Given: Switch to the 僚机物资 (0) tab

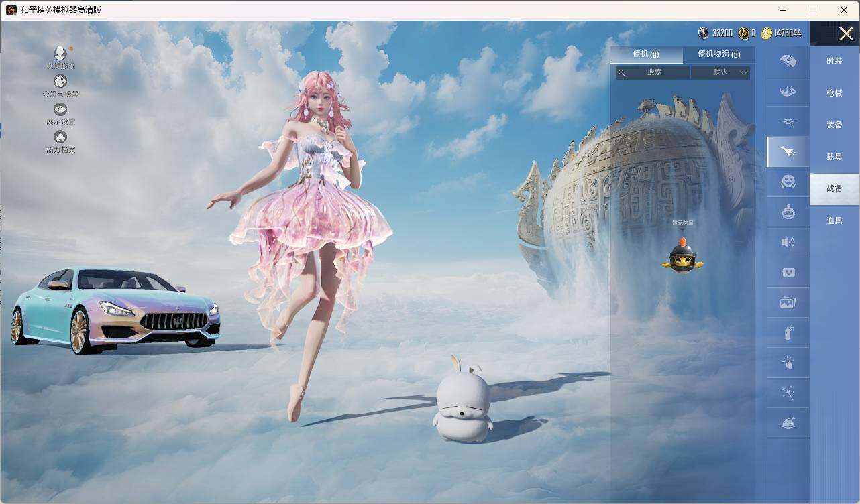Looking at the screenshot, I should coord(719,54).
